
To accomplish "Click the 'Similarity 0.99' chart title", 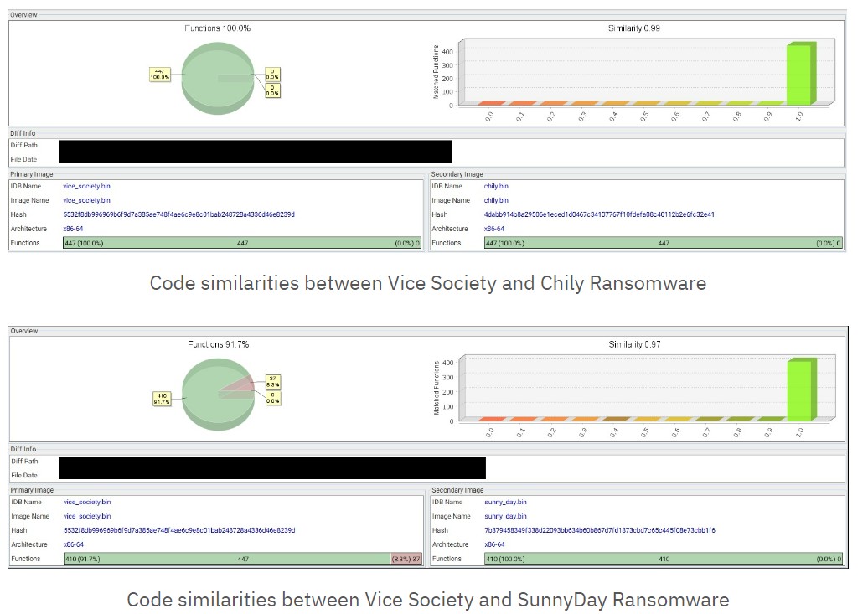I will click(x=633, y=28).
